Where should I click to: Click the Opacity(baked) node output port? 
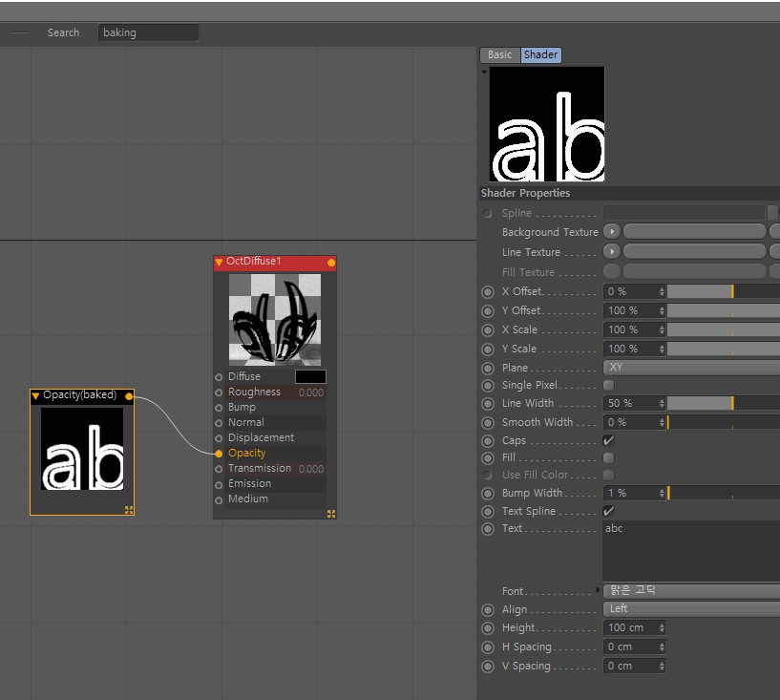tap(129, 396)
